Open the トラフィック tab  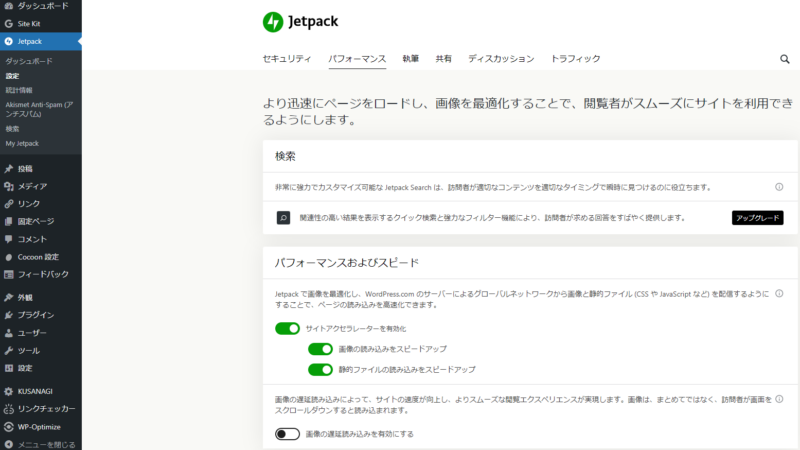[576, 59]
